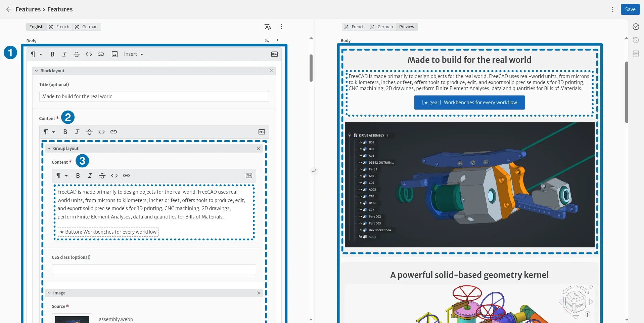The width and height of the screenshot is (644, 323).
Task: Toggle bold in Group Content toolbar
Action: tap(78, 175)
